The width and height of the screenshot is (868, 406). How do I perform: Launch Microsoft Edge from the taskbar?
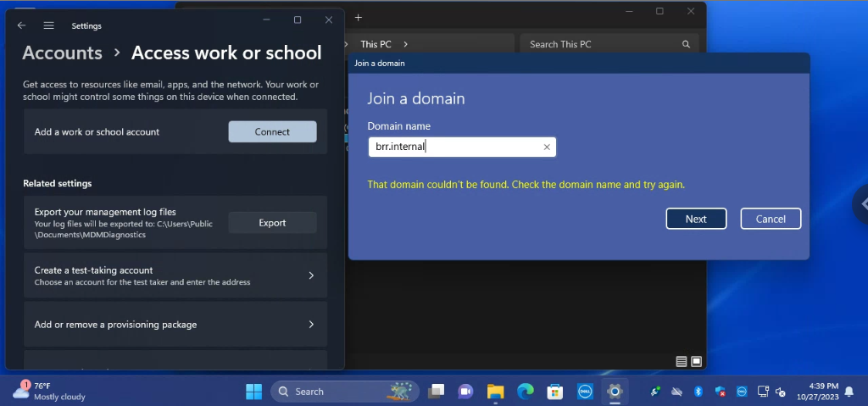[x=526, y=392]
